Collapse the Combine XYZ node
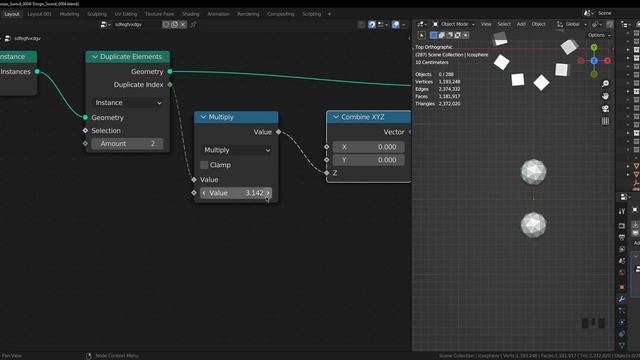640x360 pixels. (336, 117)
